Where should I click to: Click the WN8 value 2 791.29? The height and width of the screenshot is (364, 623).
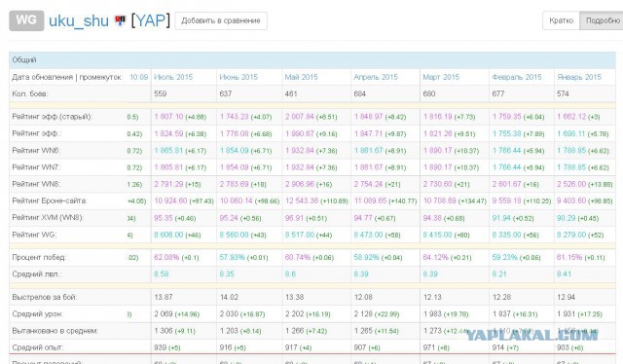(x=168, y=184)
